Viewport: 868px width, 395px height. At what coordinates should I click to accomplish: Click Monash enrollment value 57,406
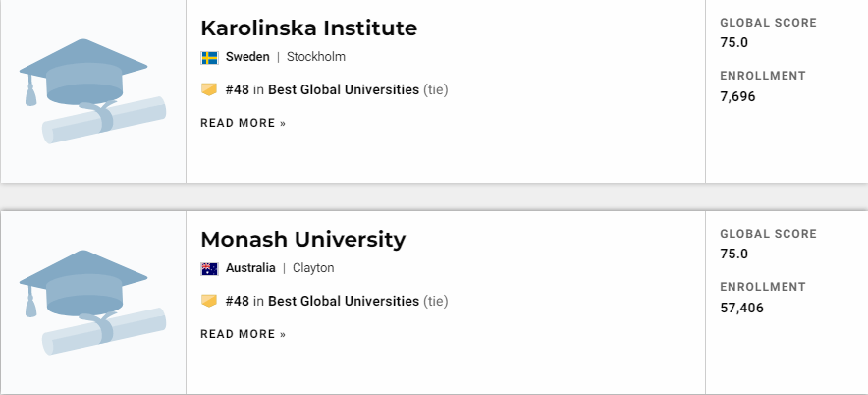pos(741,308)
